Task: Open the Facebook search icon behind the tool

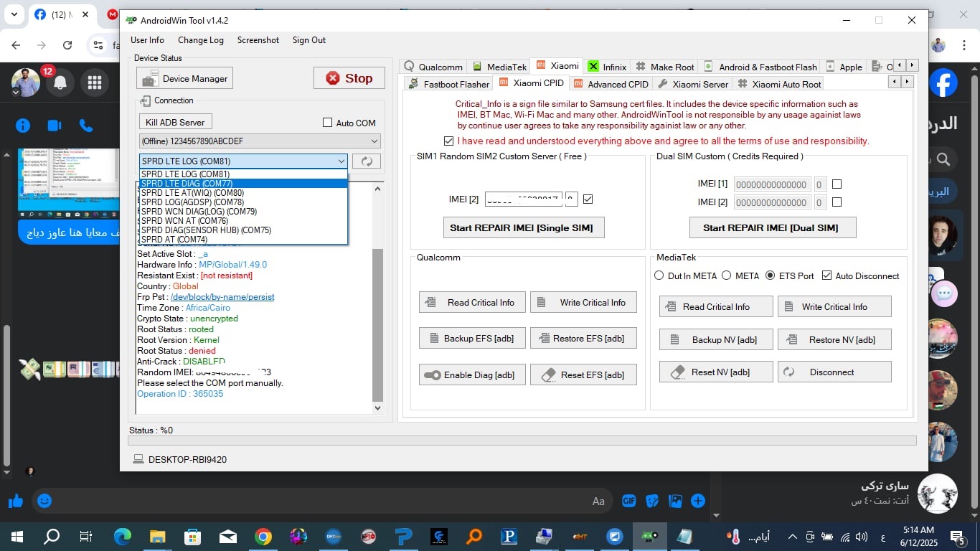Action: click(944, 159)
